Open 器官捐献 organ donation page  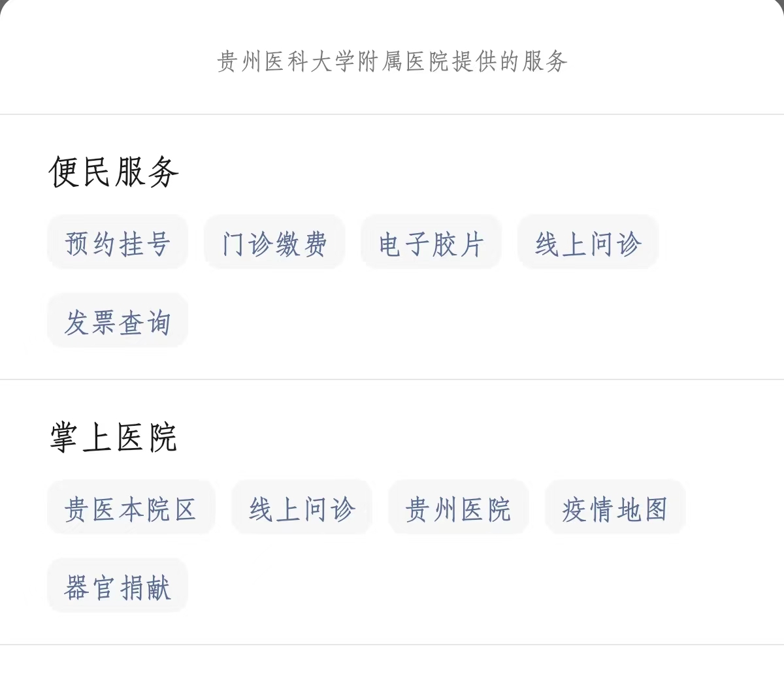pos(118,586)
